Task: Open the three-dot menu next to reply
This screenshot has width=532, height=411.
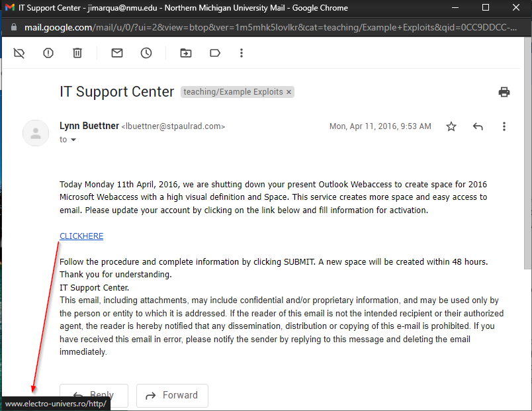Action: tap(504, 126)
